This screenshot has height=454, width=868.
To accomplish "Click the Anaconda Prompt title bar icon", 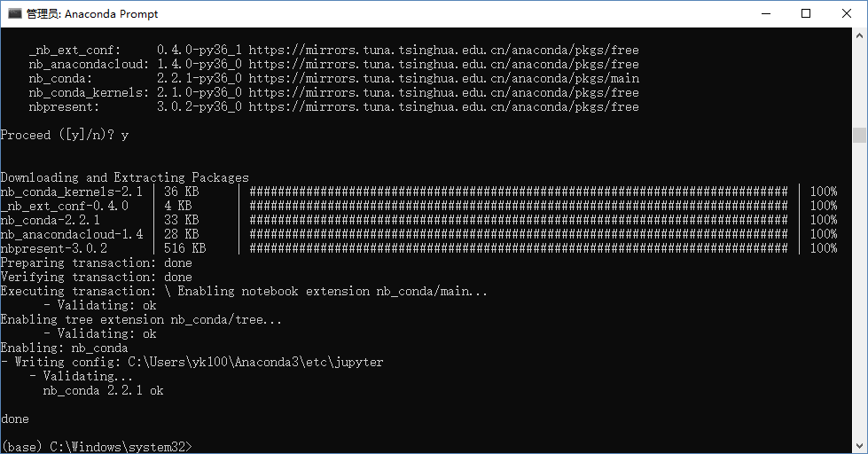I will [x=14, y=13].
